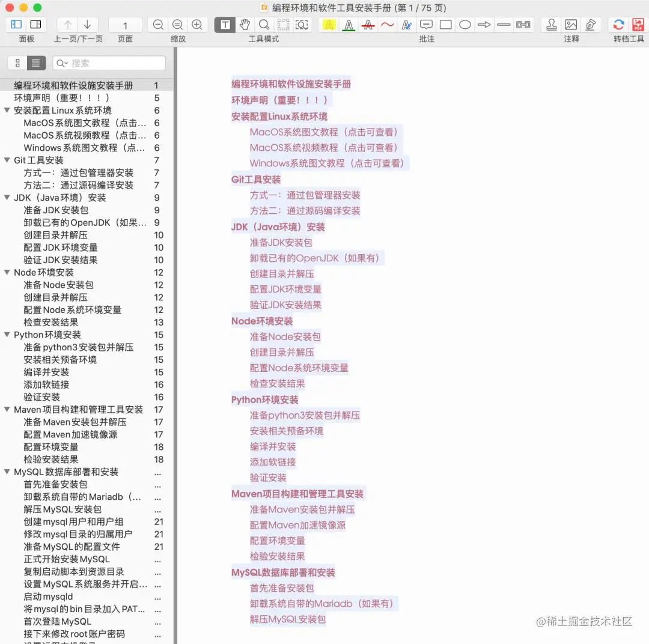Click the blue-red convert refresh icon
The height and width of the screenshot is (644, 649).
pyautogui.click(x=619, y=25)
